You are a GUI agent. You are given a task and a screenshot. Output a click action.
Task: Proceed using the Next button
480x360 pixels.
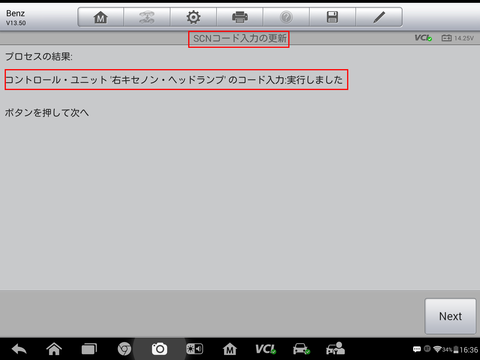[450, 316]
